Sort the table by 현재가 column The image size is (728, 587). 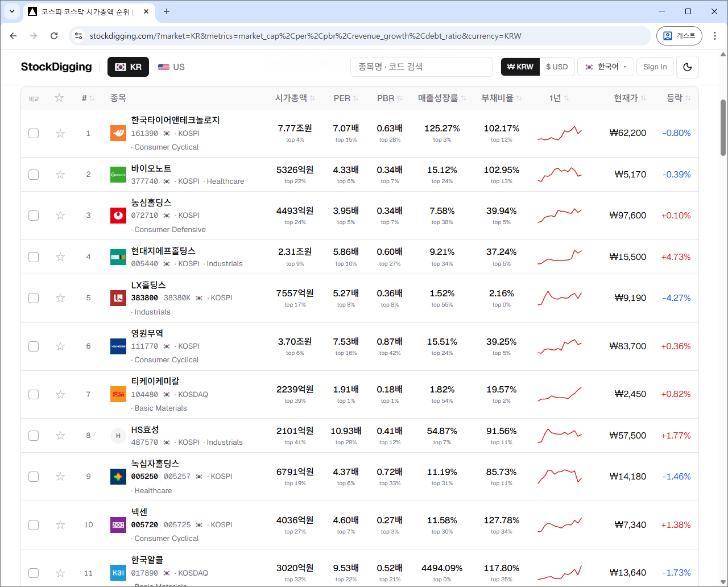pyautogui.click(x=630, y=98)
